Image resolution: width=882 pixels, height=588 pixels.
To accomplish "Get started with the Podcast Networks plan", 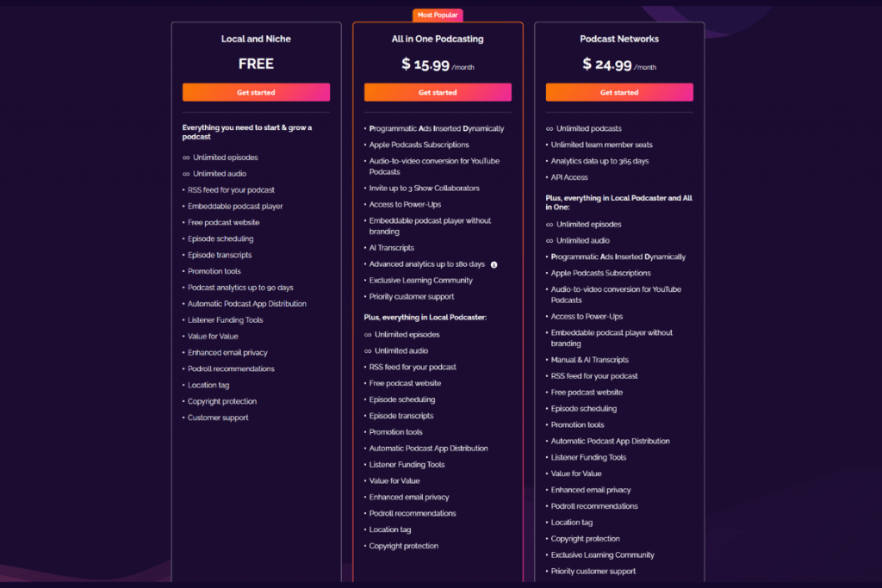I will coord(618,92).
